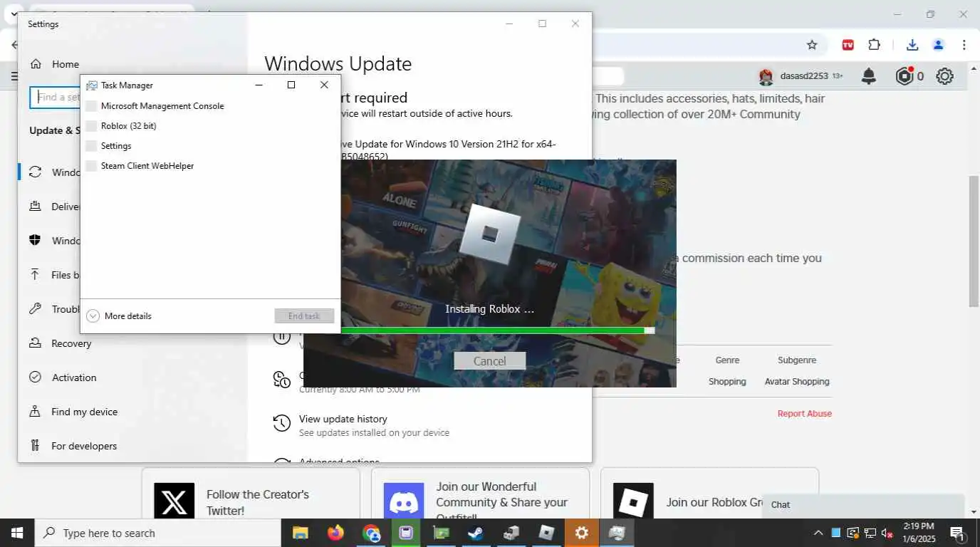Click the Chat bar

863,504
